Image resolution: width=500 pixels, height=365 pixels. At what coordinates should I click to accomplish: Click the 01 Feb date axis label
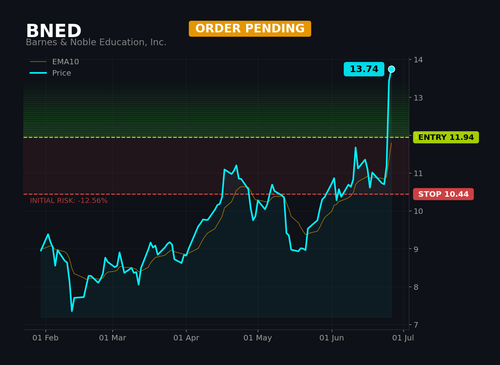(x=45, y=338)
